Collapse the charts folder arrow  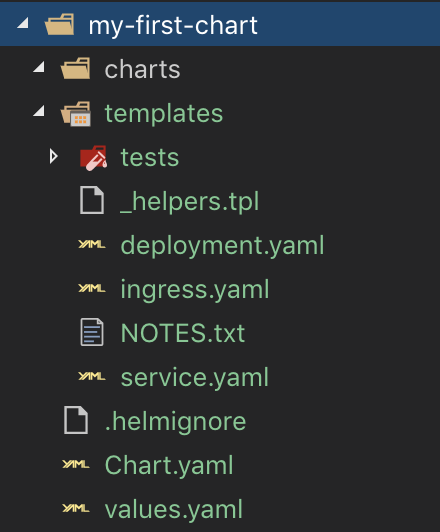click(39, 66)
